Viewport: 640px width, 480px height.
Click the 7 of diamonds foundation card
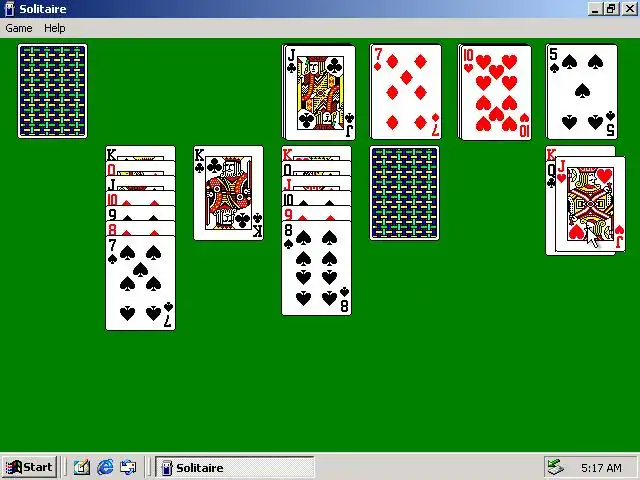tap(406, 92)
